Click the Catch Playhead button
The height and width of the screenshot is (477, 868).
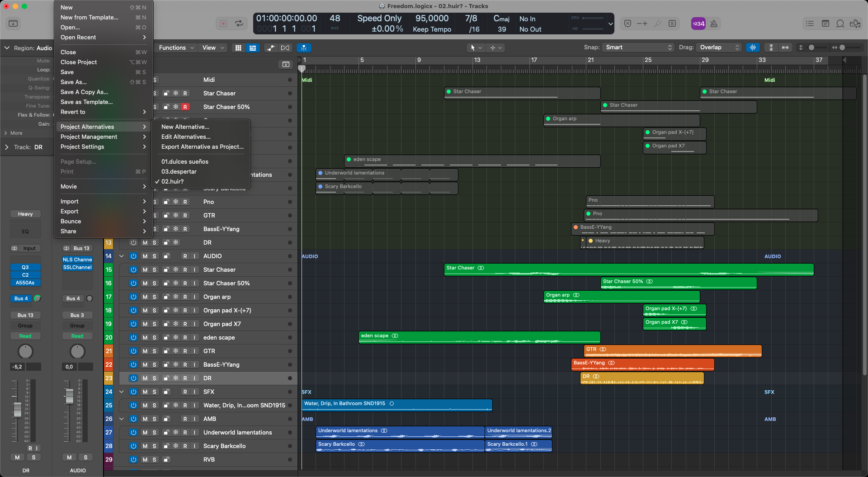click(x=304, y=48)
